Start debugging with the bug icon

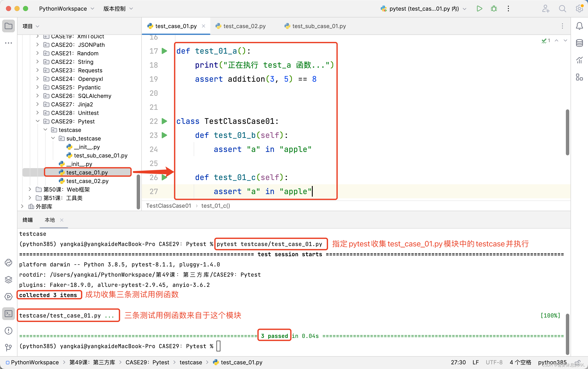point(494,9)
